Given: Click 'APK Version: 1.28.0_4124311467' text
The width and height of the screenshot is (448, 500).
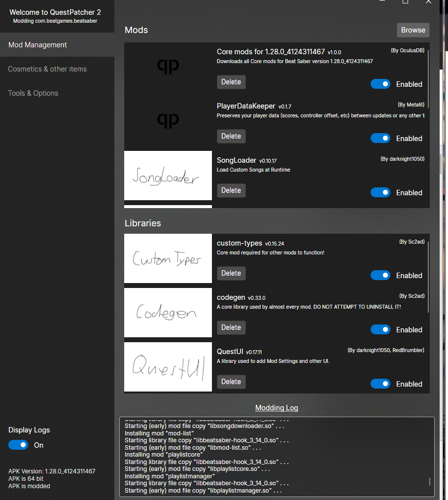Looking at the screenshot, I should tap(52, 471).
